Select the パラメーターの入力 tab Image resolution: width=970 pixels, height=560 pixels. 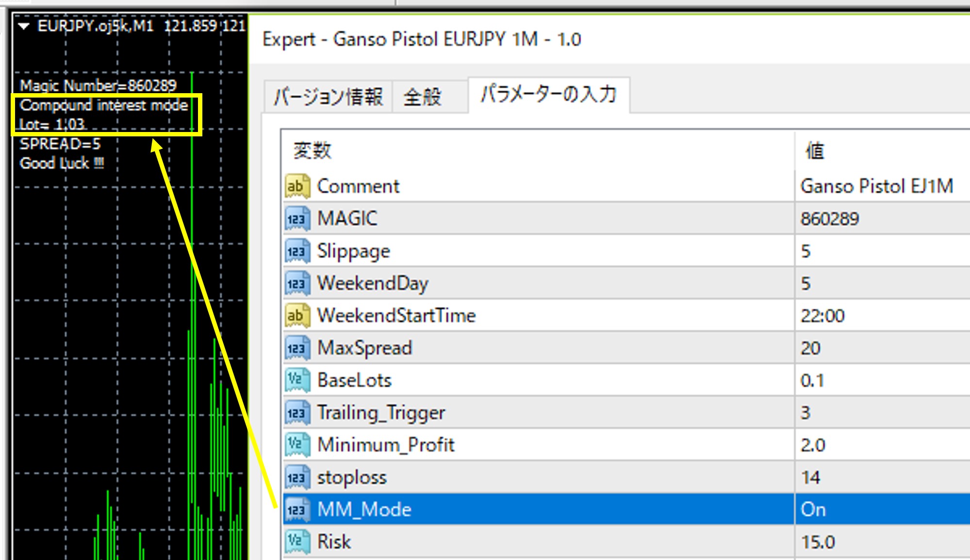tap(549, 95)
